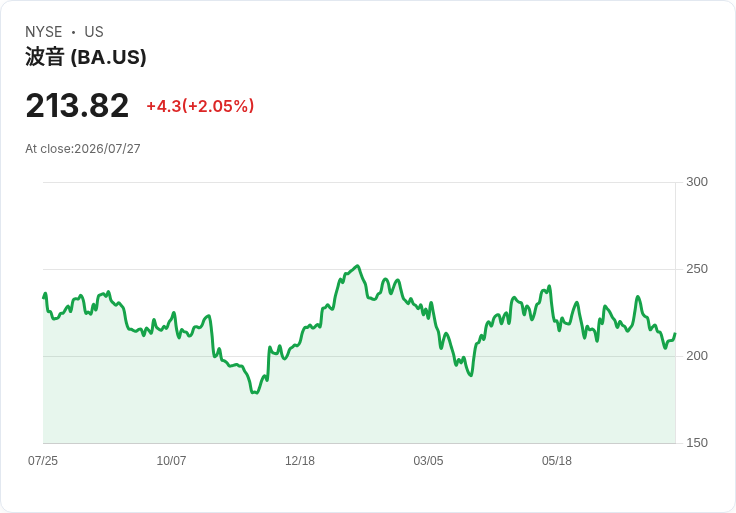736x513 pixels.
Task: Click the chart's lowest trough below 200
Action: (x=255, y=392)
